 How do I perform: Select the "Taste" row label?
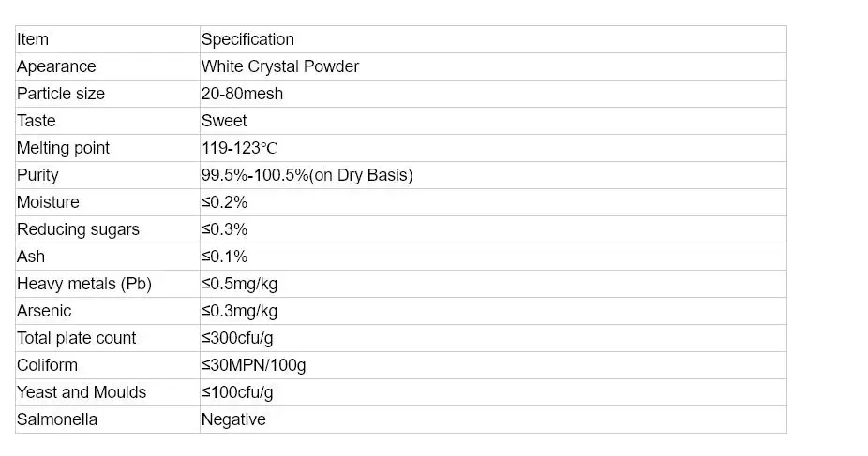(37, 121)
